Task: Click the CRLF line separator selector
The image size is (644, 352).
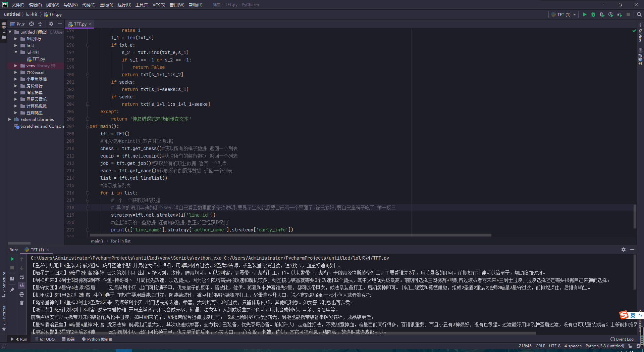Action: (x=540, y=346)
